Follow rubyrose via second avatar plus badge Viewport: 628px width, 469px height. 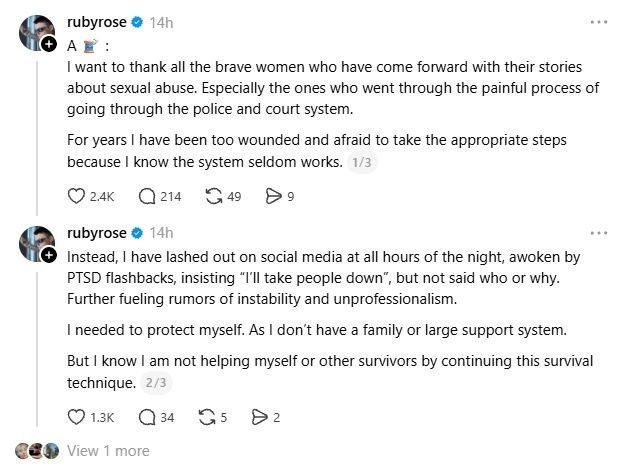click(x=49, y=255)
